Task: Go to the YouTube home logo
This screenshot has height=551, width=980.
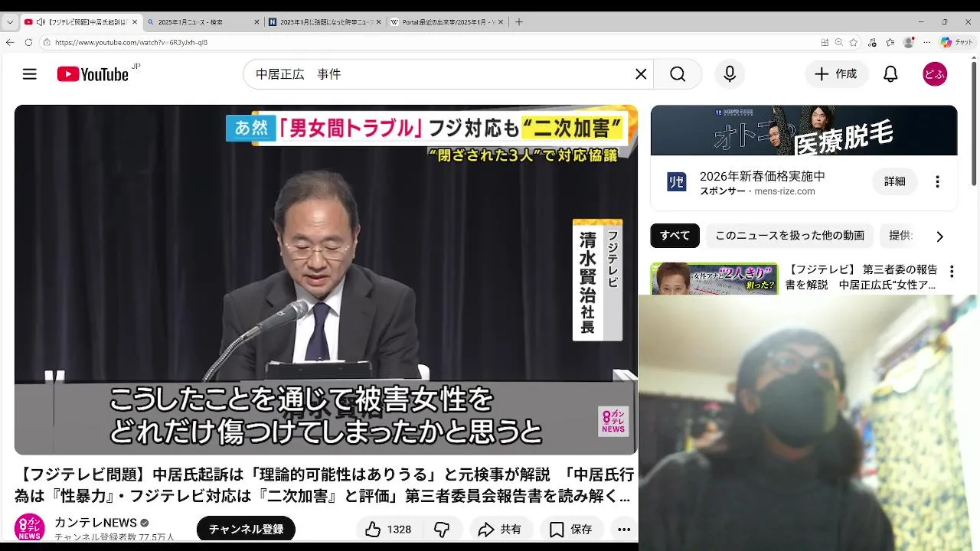Action: [x=93, y=74]
